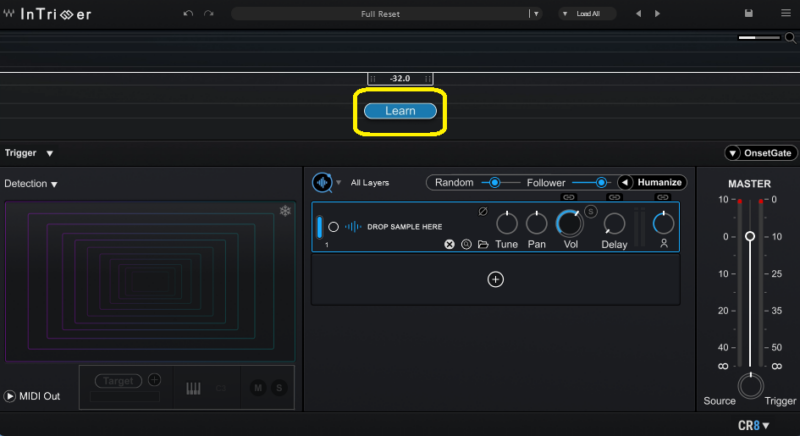Toggle the layer 1 enable circle

tap(333, 227)
